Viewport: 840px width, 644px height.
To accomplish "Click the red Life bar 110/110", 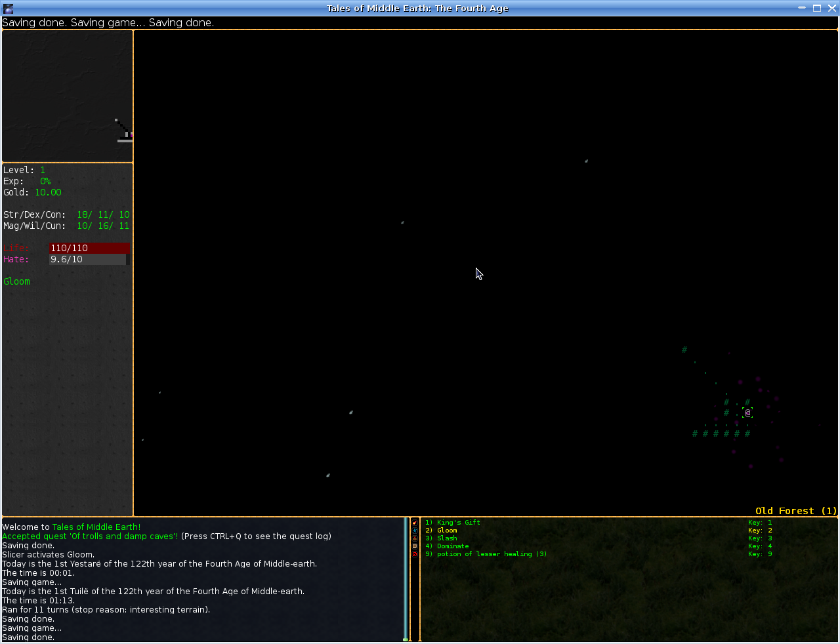I will [x=89, y=248].
